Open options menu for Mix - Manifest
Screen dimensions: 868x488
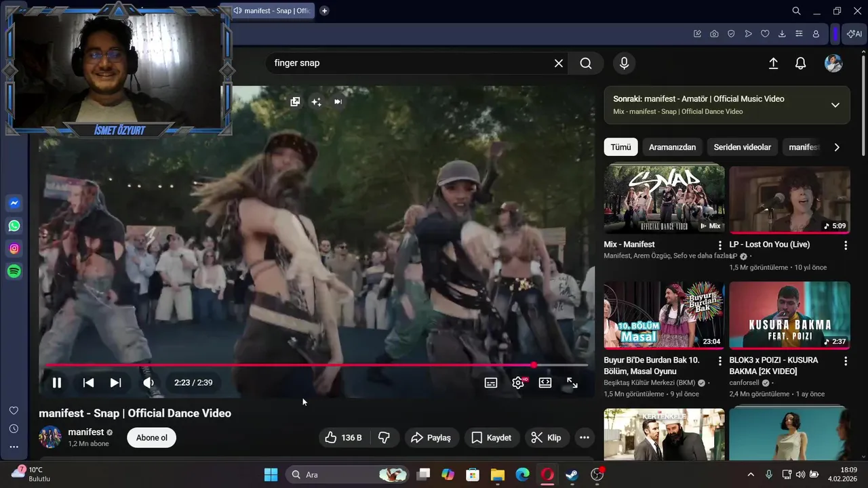click(720, 245)
